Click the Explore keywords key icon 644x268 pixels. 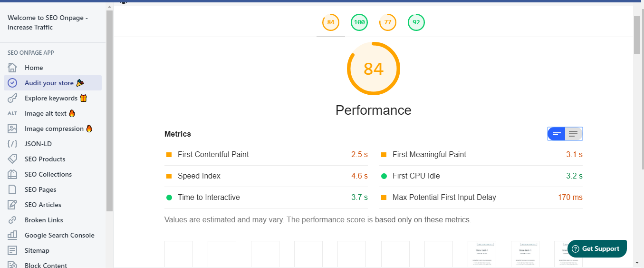(12, 98)
